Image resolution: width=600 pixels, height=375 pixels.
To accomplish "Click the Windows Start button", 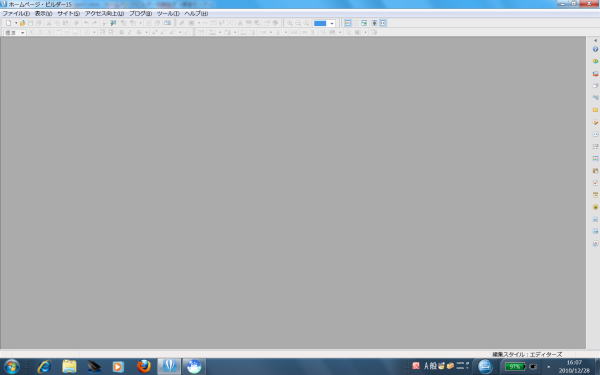I will 11,367.
